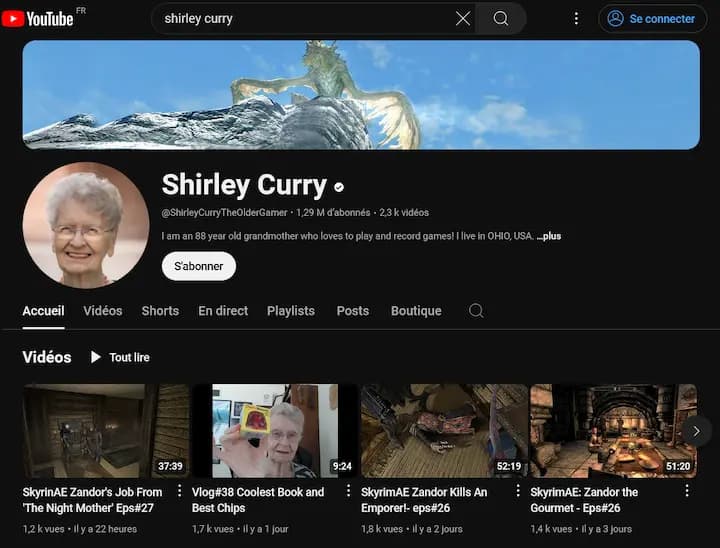The width and height of the screenshot is (720, 548).
Task: Open options menu for Zandor the Gourmet video
Action: coord(687,491)
